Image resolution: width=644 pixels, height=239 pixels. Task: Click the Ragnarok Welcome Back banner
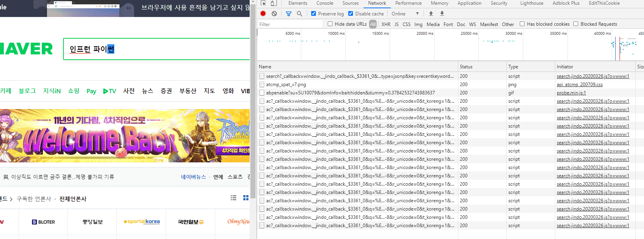coord(125,135)
